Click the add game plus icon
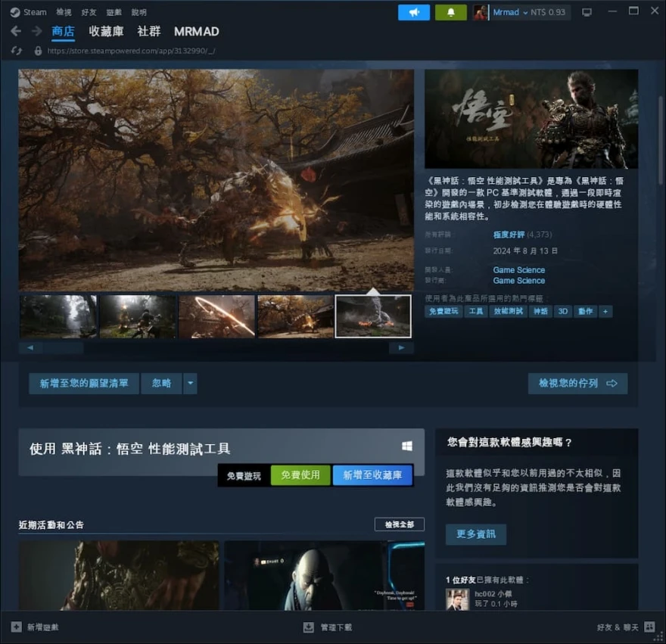 [17, 627]
